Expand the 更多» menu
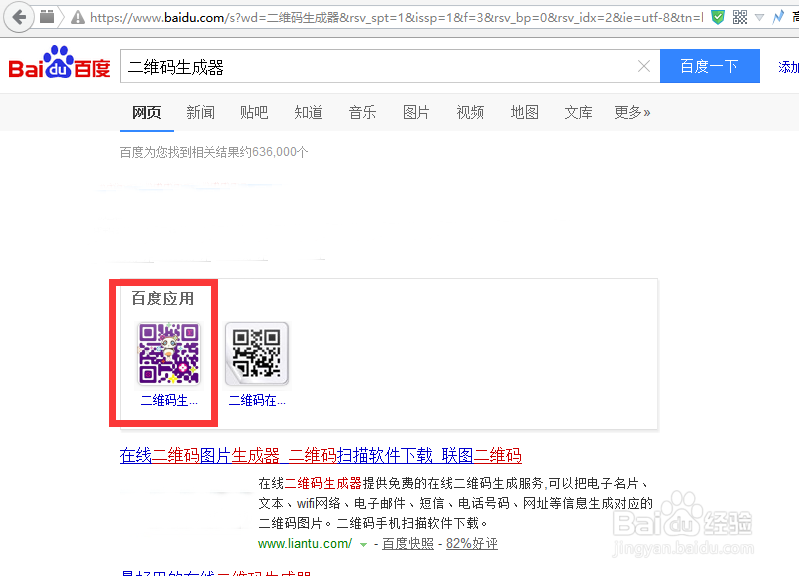 point(632,112)
